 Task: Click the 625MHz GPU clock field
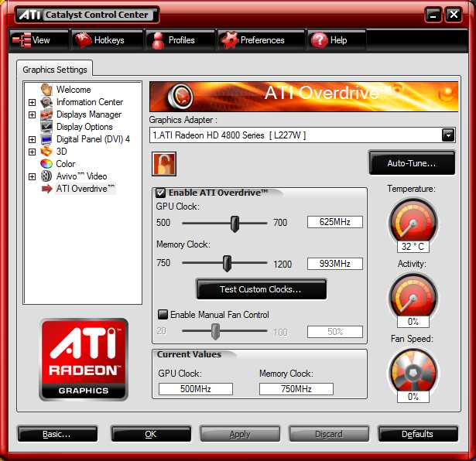[x=335, y=222]
